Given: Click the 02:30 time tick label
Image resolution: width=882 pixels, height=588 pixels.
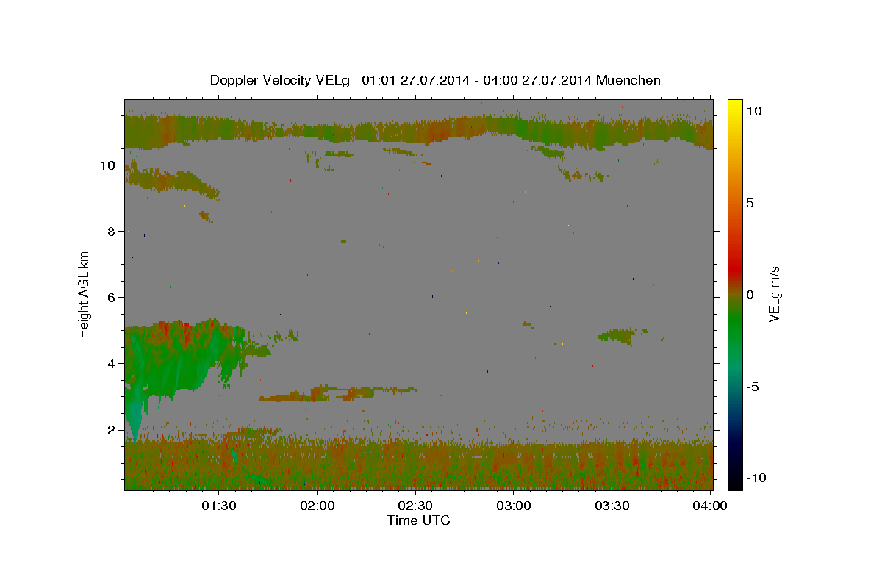Looking at the screenshot, I should pyautogui.click(x=416, y=506).
